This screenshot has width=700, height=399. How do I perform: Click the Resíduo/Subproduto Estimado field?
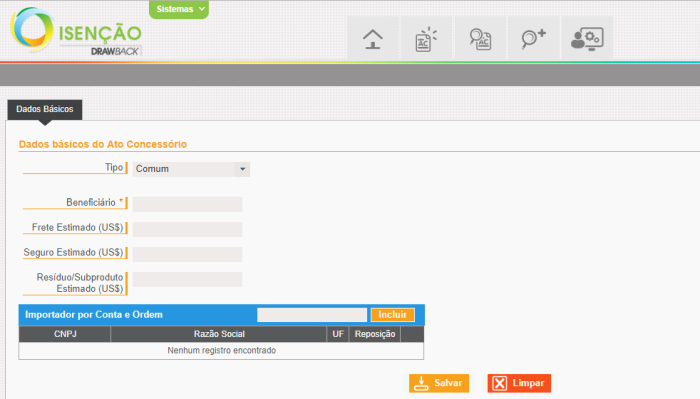click(188, 279)
